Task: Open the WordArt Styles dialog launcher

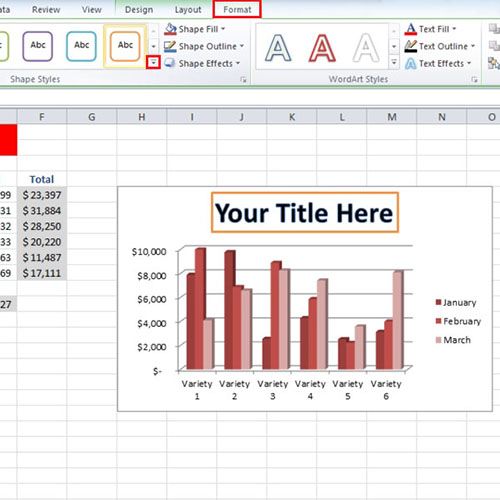Action: (x=474, y=80)
